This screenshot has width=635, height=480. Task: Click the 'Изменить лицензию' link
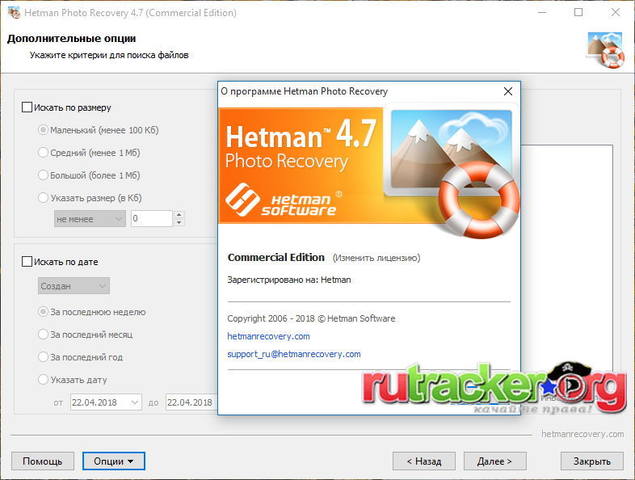[373, 257]
